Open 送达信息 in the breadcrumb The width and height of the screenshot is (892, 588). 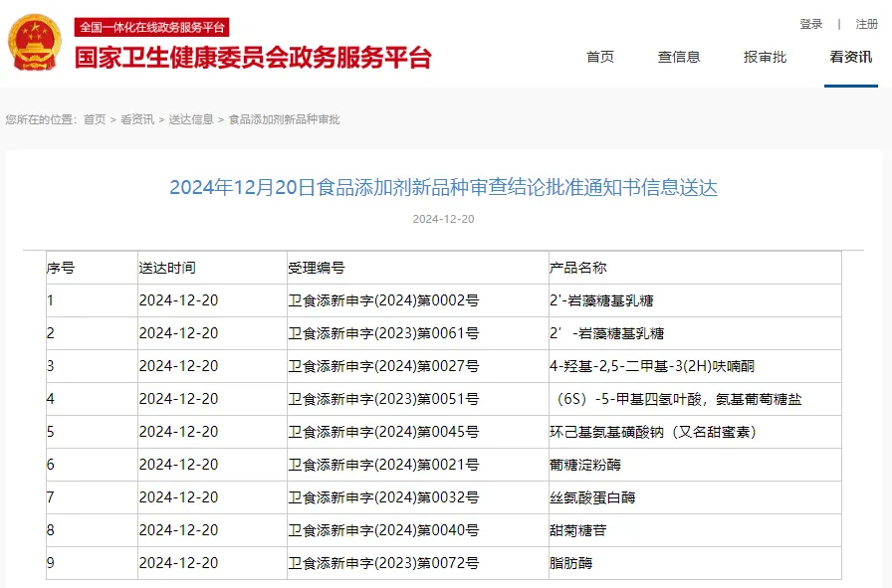(x=190, y=119)
